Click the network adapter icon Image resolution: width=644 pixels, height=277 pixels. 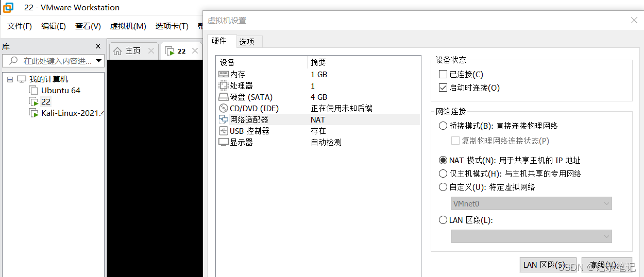[x=223, y=119]
